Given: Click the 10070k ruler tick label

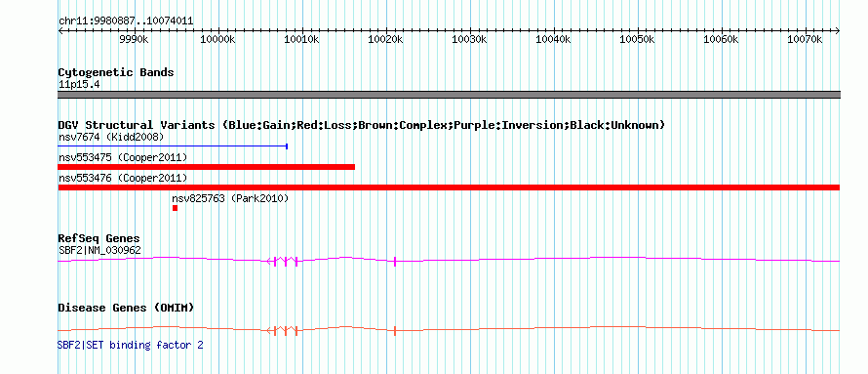Looking at the screenshot, I should point(805,39).
